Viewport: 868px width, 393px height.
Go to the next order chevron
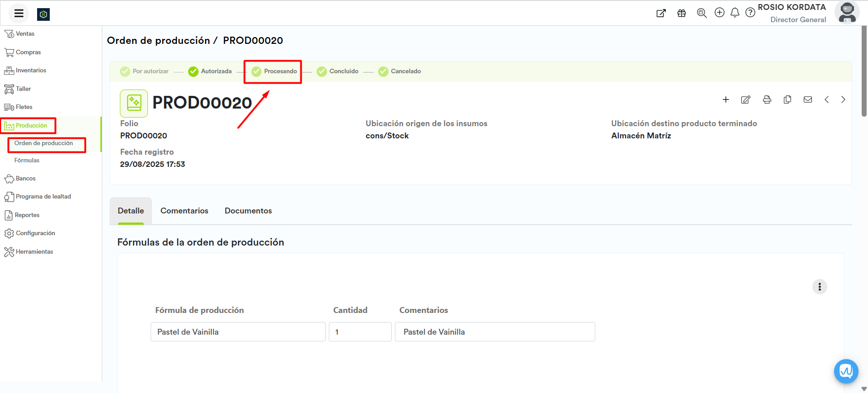tap(843, 99)
